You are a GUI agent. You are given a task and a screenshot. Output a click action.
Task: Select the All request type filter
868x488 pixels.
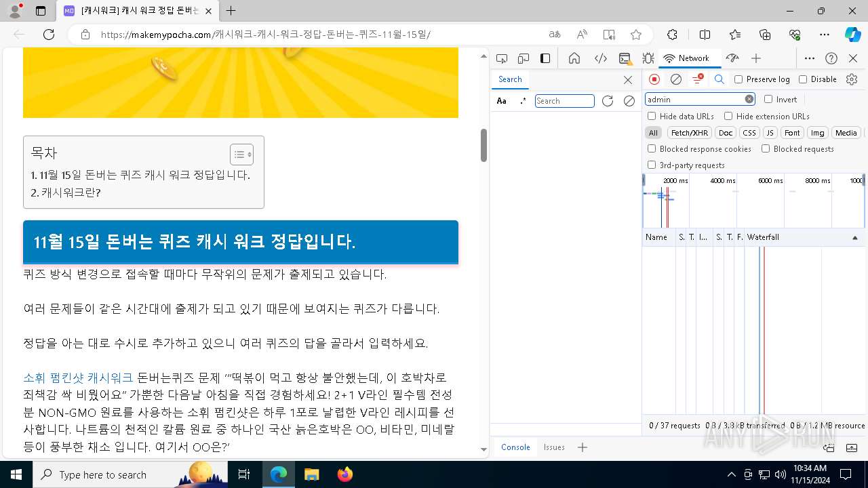653,133
